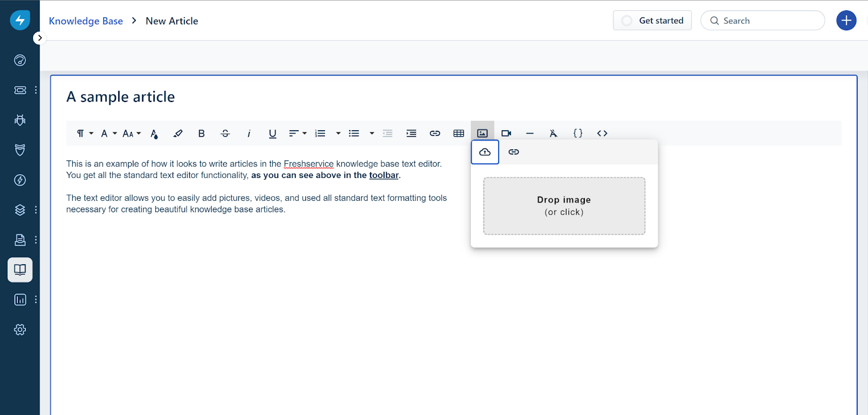868x415 pixels.
Task: Insert a table into the article
Action: pos(458,133)
